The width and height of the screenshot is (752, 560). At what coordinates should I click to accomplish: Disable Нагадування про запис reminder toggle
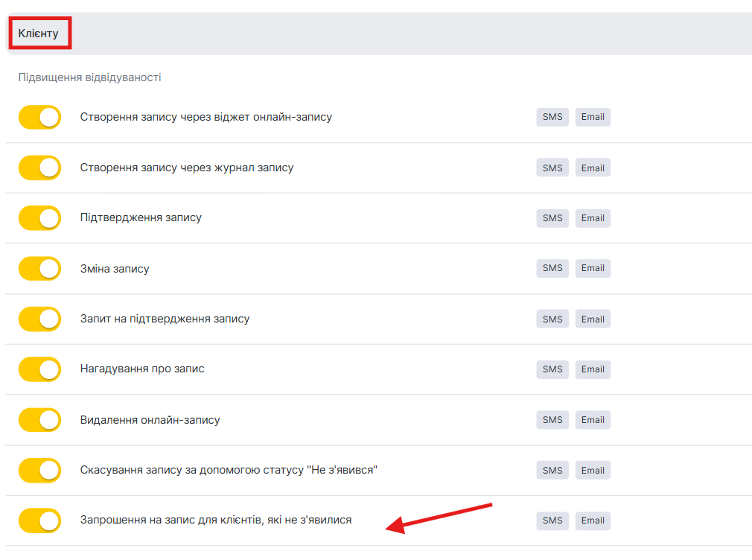39,369
